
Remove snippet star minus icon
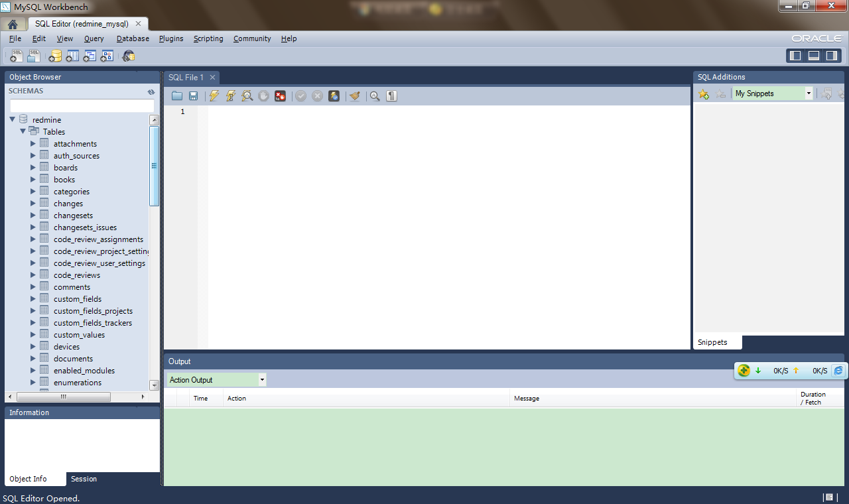coord(720,94)
